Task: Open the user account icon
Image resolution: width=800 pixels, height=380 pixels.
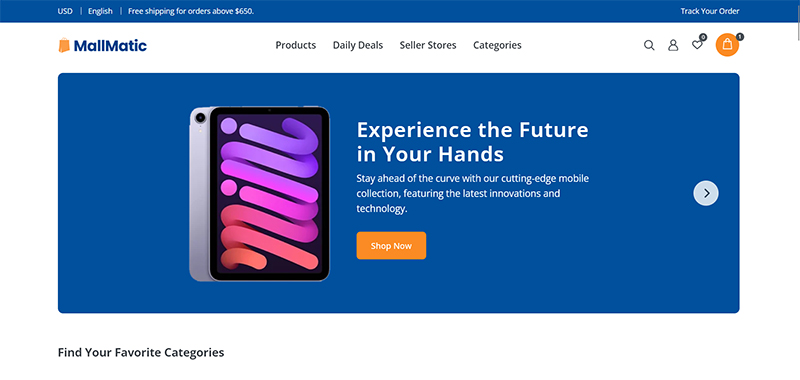Action: [673, 45]
